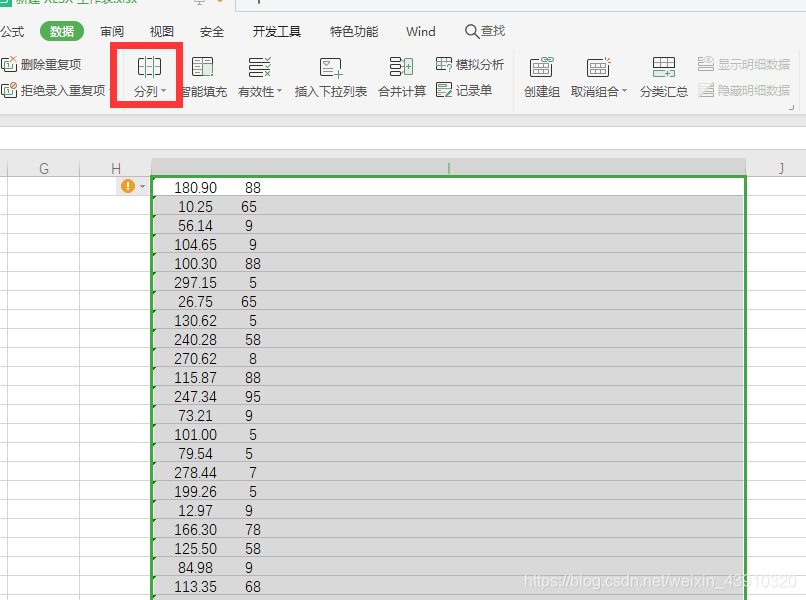Viewport: 806px width, 600px height.
Task: Open the 记录单 form icon
Action: pyautogui.click(x=444, y=90)
